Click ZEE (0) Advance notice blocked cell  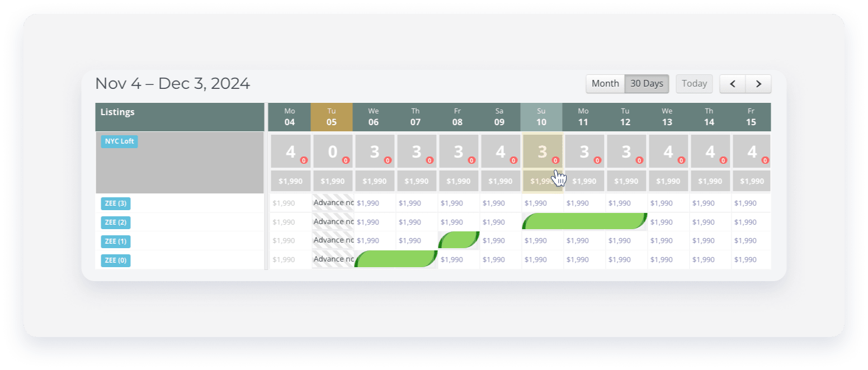pyautogui.click(x=333, y=260)
